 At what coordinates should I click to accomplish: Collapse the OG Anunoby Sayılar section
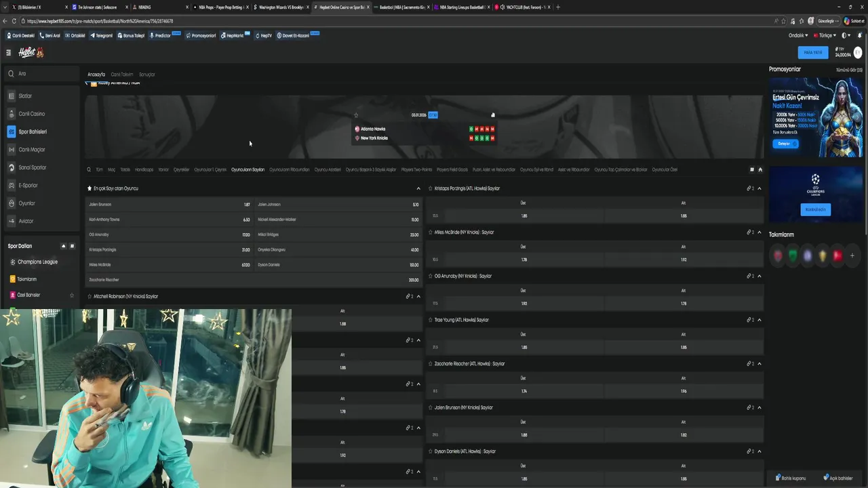759,276
